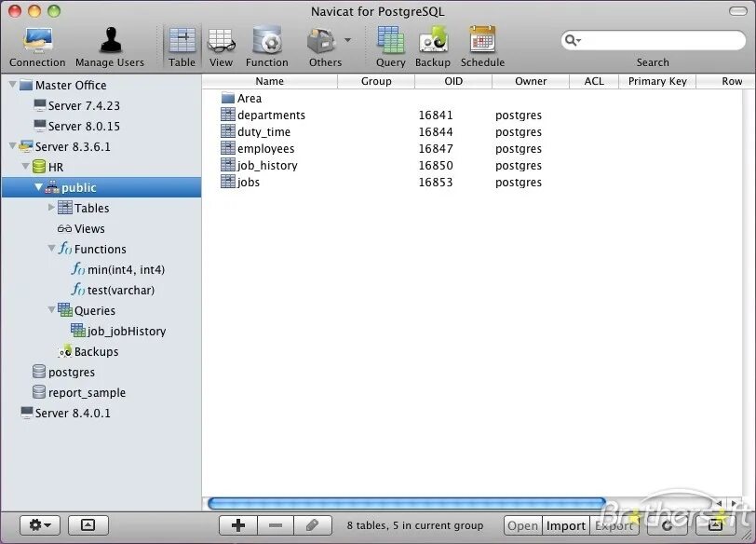Click the Open button
The width and height of the screenshot is (756, 544).
522,525
